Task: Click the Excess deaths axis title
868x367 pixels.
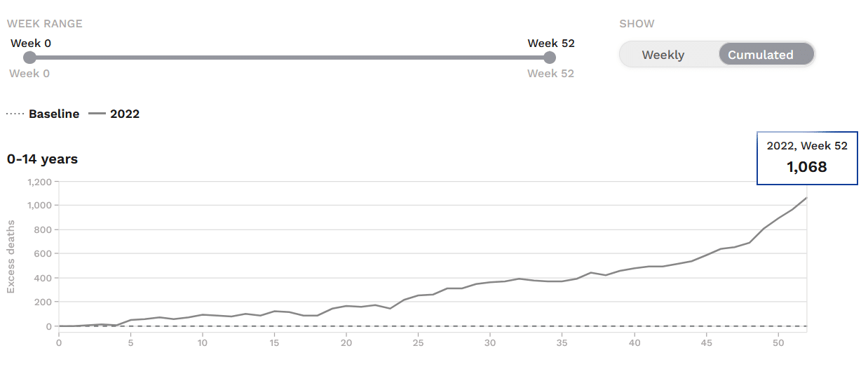Action: tap(11, 256)
